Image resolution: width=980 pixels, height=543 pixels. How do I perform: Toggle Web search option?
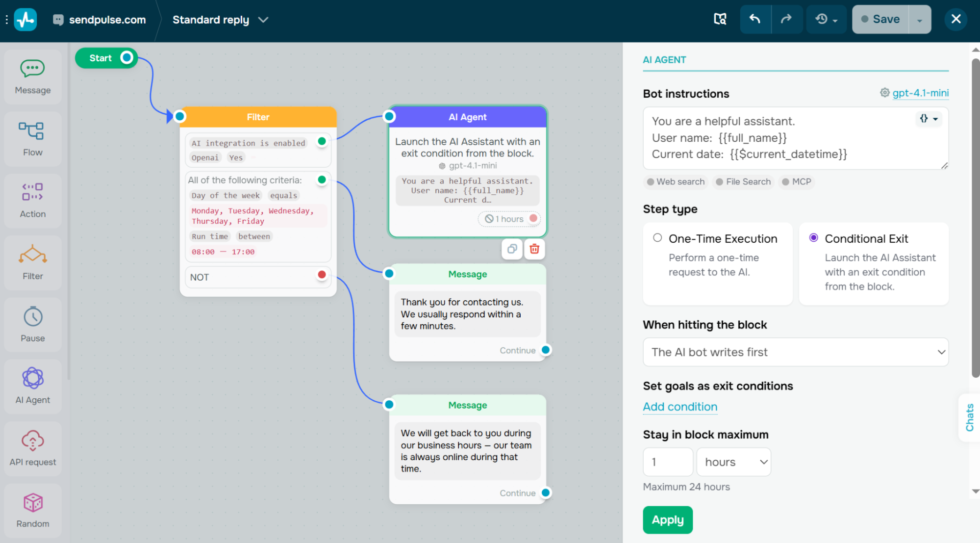676,182
